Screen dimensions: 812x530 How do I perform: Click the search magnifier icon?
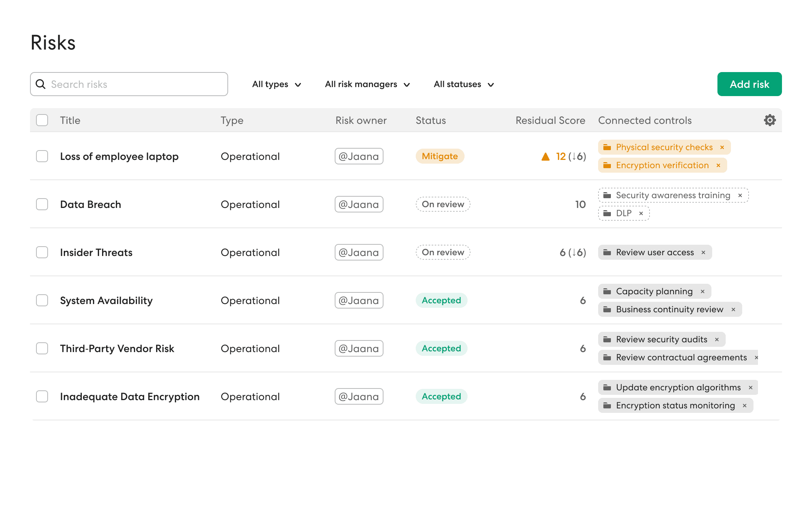tap(41, 84)
